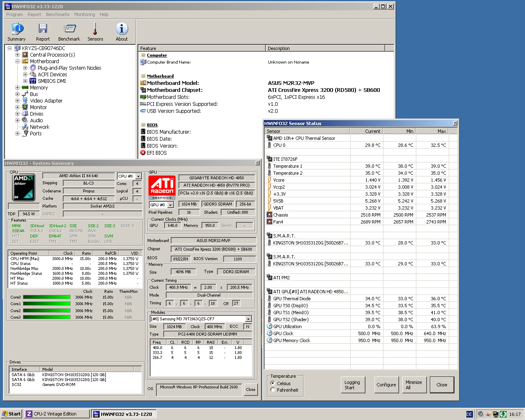Image resolution: width=525 pixels, height=420 pixels.
Task: Open the Report menu
Action: tap(34, 14)
